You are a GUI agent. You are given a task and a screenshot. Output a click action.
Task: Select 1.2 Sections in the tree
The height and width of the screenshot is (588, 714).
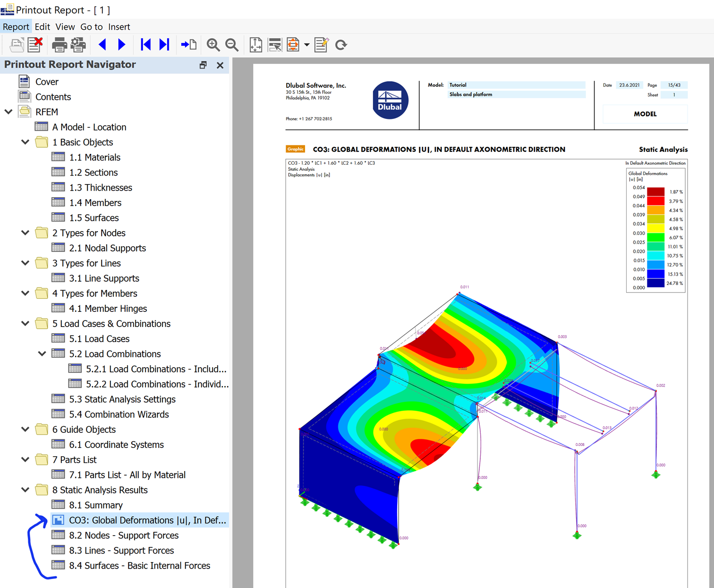pos(93,172)
